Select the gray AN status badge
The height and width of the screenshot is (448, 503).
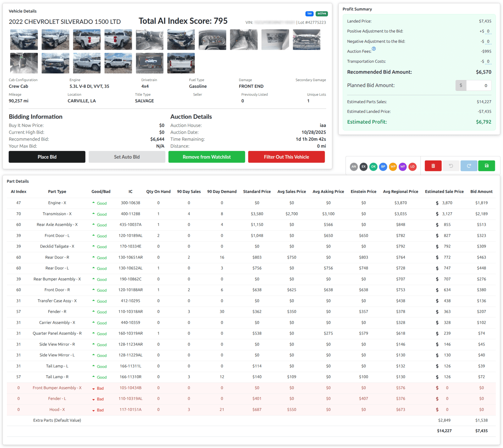pos(354,167)
